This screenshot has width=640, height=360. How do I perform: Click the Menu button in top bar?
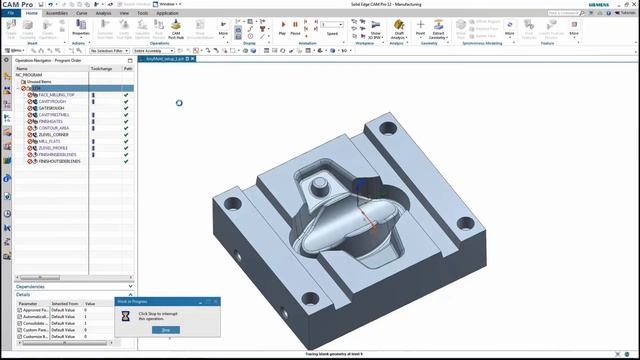[14, 51]
